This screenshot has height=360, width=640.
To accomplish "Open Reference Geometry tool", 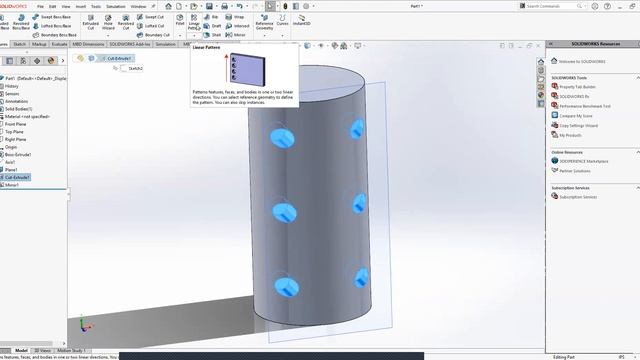I will pyautogui.click(x=264, y=22).
